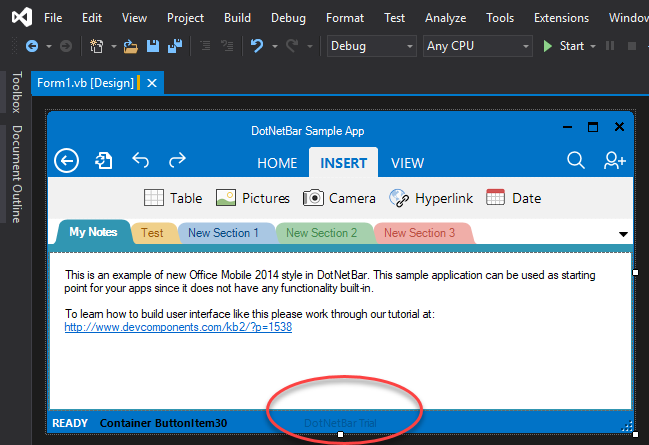Click the undo arrow in sample app header
Image resolution: width=649 pixels, height=445 pixels.
(x=141, y=160)
